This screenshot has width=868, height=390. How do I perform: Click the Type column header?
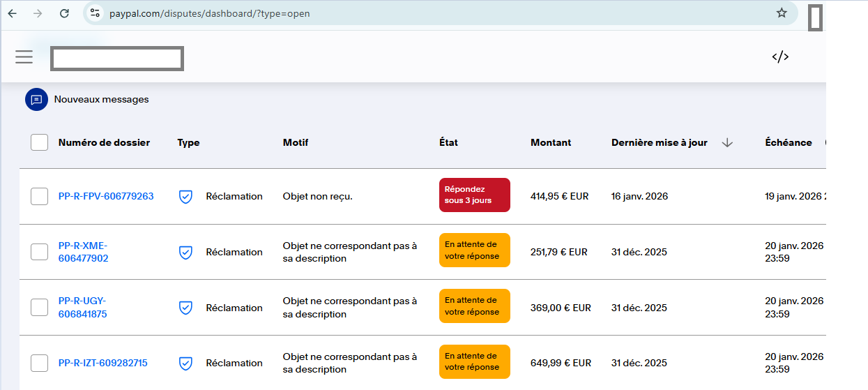coord(188,142)
